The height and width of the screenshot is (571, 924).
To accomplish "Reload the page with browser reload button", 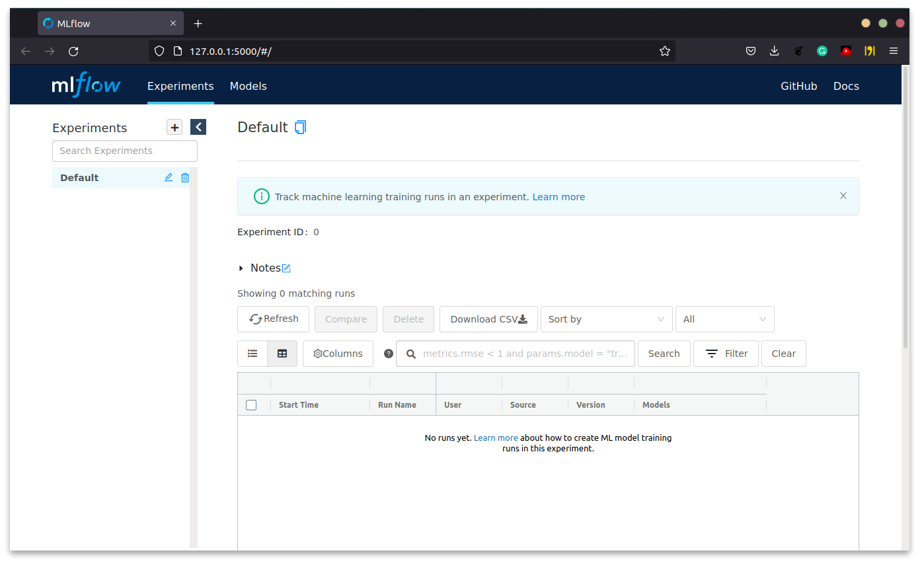I will coord(73,51).
